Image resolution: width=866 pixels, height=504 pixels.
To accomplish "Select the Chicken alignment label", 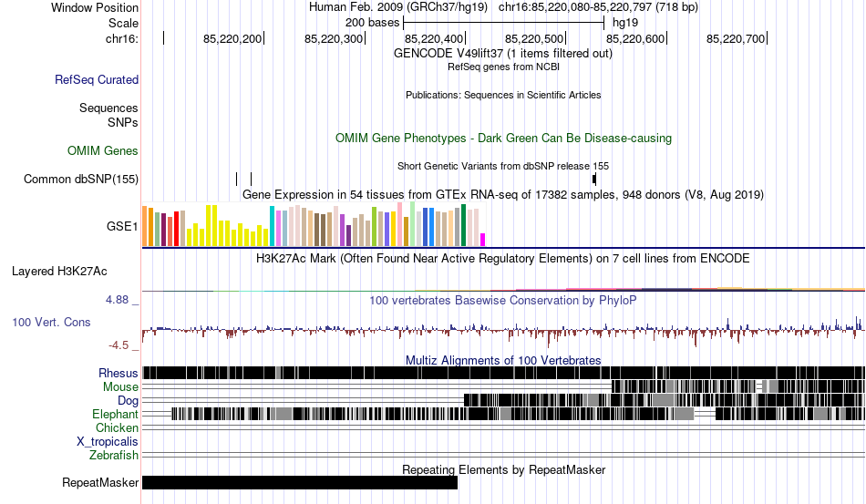I will 117,427.
